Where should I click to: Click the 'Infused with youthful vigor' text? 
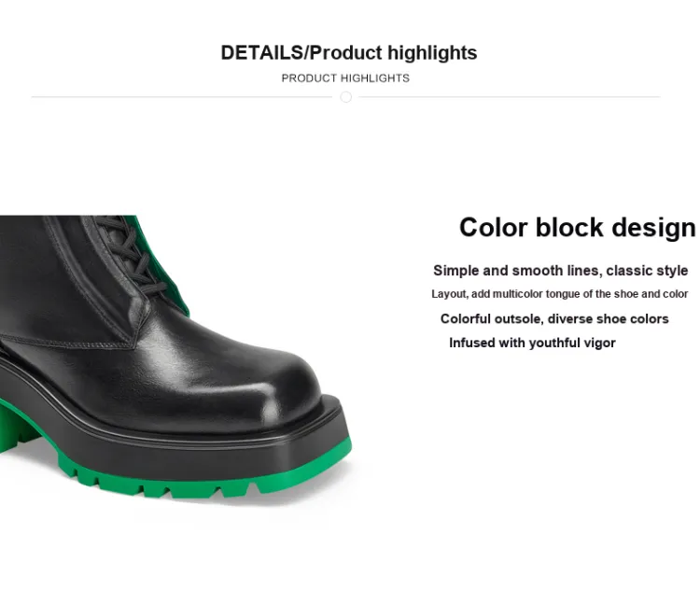(x=532, y=343)
